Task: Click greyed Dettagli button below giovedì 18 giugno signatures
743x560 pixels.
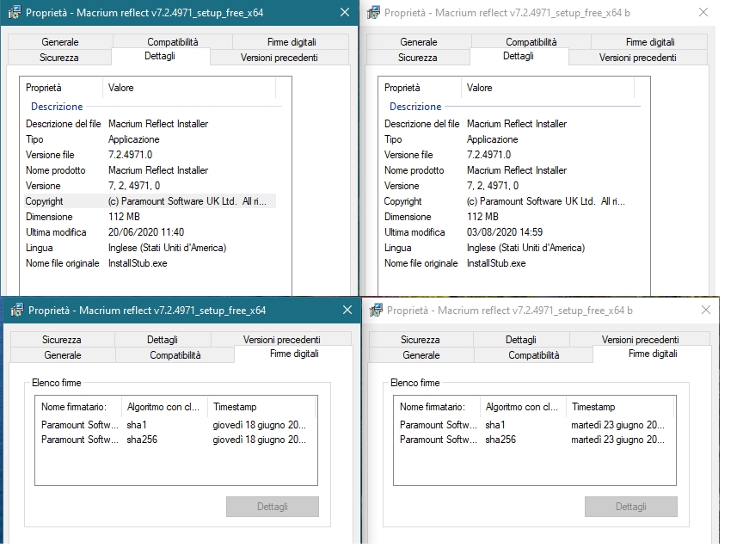Action: click(x=273, y=507)
